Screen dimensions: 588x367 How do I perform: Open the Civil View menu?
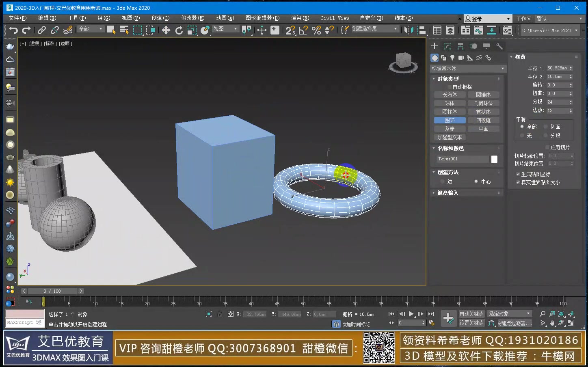pyautogui.click(x=334, y=18)
